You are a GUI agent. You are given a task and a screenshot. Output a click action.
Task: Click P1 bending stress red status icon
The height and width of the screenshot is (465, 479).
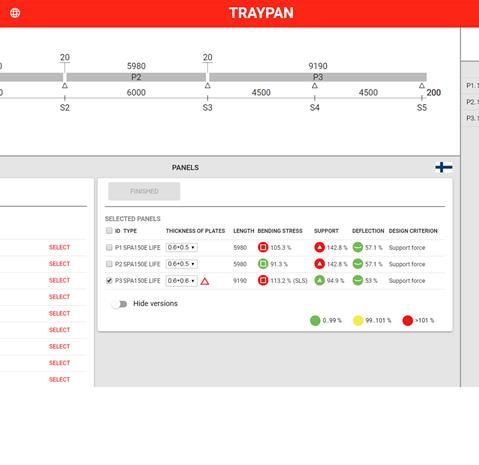(263, 247)
